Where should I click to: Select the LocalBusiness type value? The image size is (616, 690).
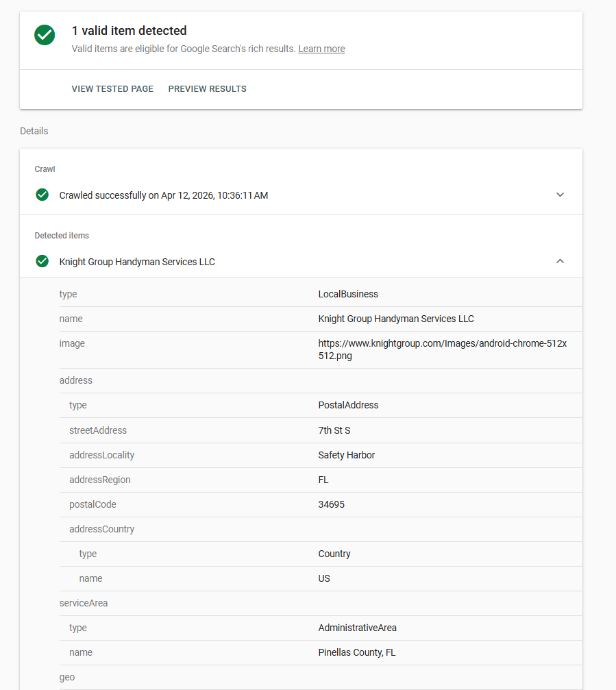(348, 294)
